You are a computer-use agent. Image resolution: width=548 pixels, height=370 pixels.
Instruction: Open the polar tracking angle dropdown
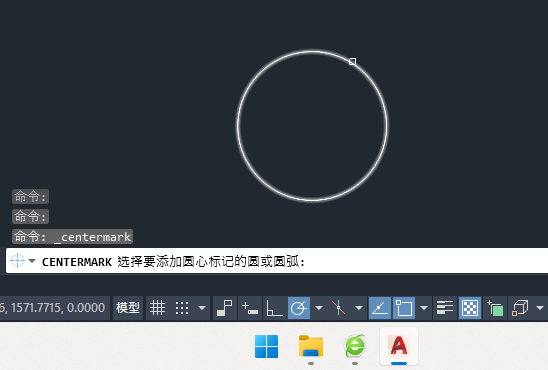319,308
